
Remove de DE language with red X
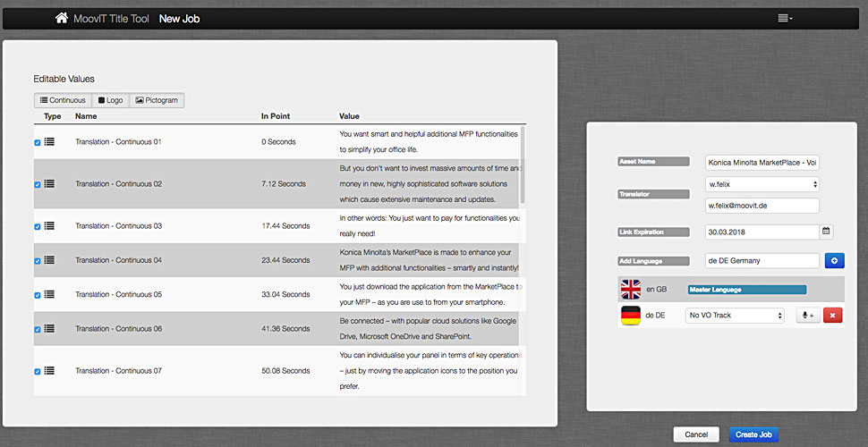point(833,316)
